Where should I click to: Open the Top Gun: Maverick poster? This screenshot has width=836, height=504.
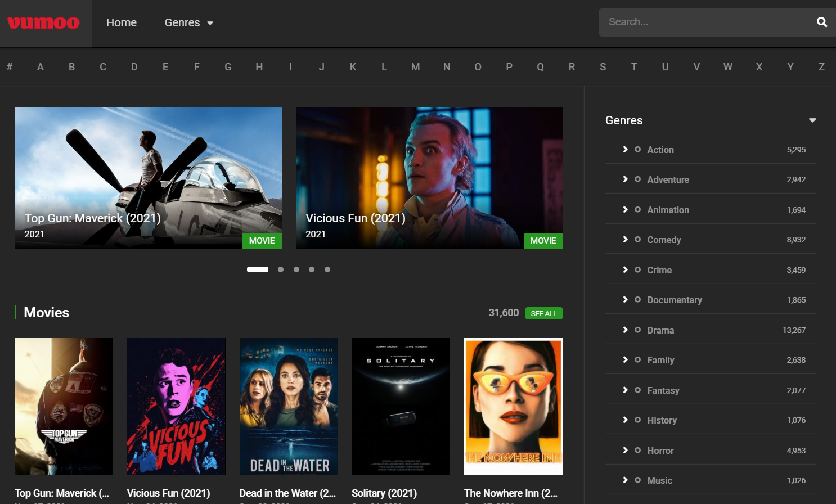pyautogui.click(x=64, y=407)
